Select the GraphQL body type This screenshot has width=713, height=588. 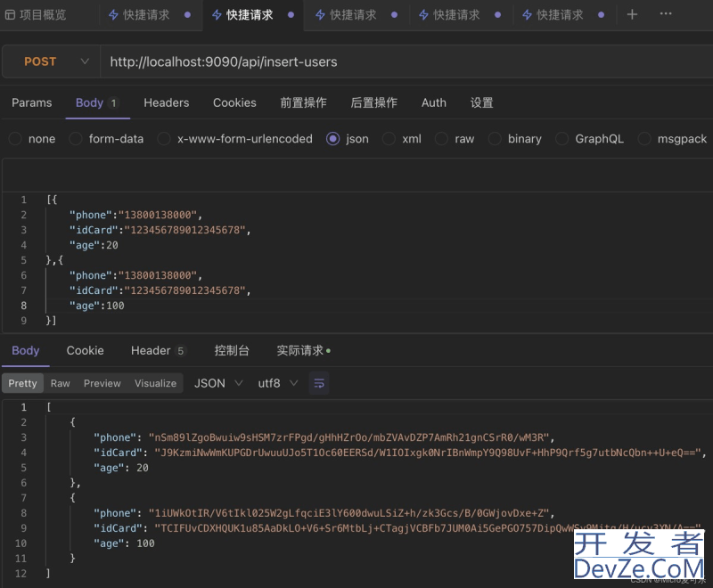[x=561, y=139]
